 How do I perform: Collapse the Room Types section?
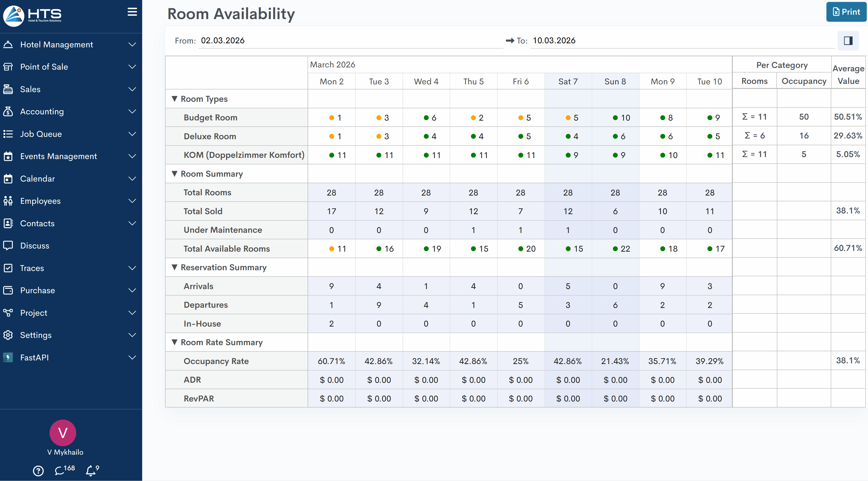point(175,99)
